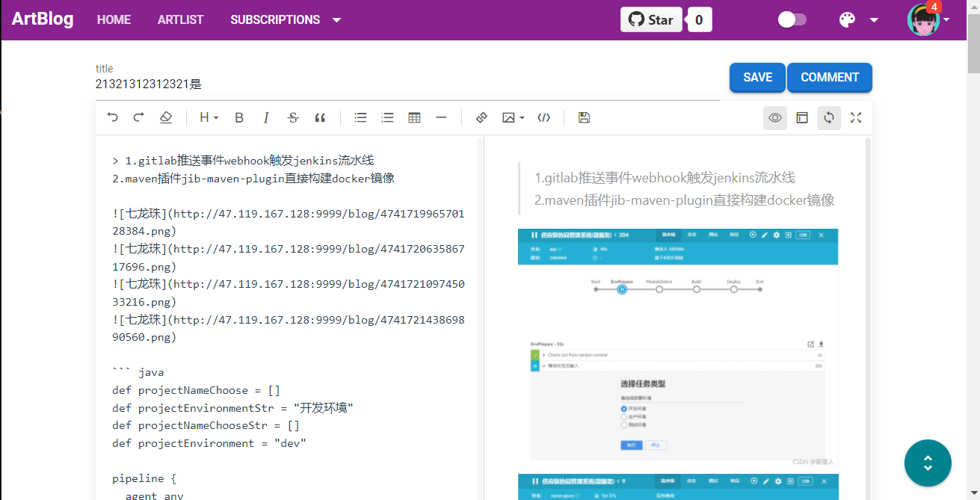Click '``` java' code fence line
980x500 pixels.
(x=138, y=372)
